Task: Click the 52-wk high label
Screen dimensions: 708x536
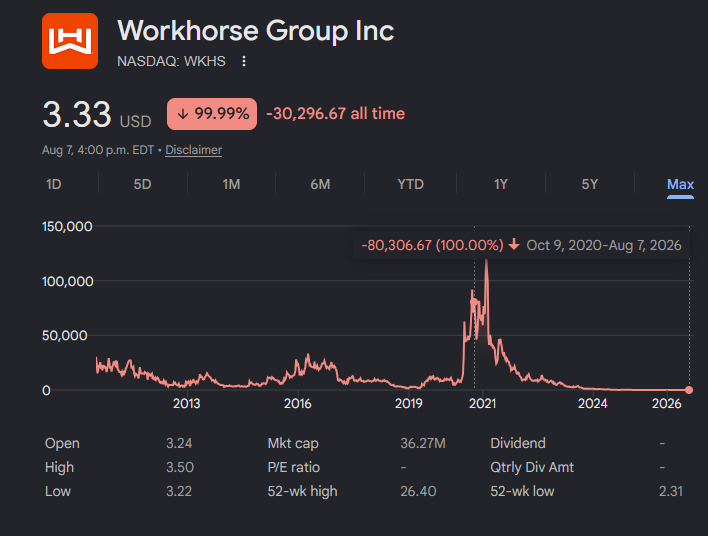Action: [x=303, y=491]
